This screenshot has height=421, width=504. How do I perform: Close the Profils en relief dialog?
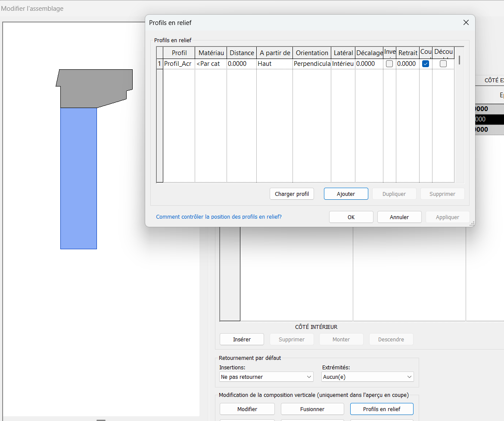coord(466,22)
